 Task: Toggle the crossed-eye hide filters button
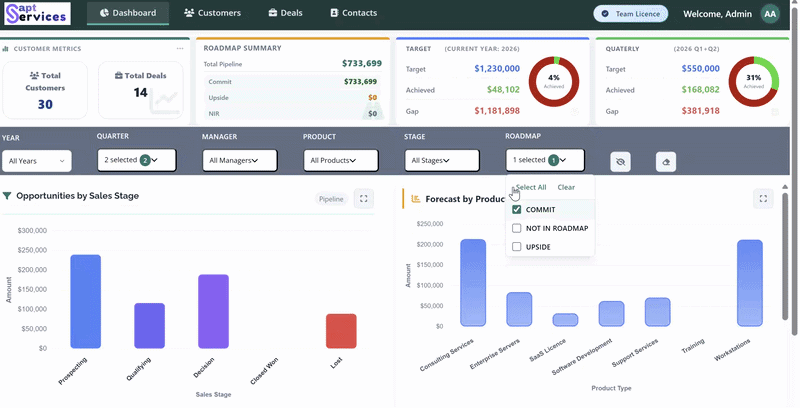click(x=620, y=162)
